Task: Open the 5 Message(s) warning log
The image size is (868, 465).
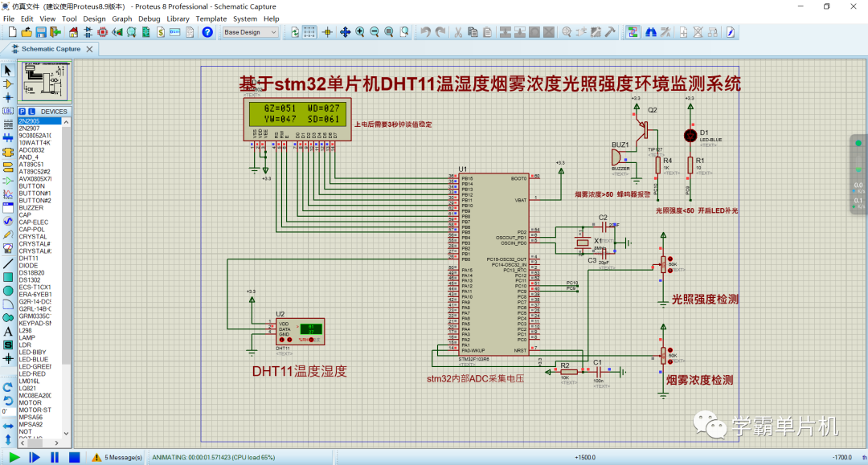Action: (x=117, y=457)
